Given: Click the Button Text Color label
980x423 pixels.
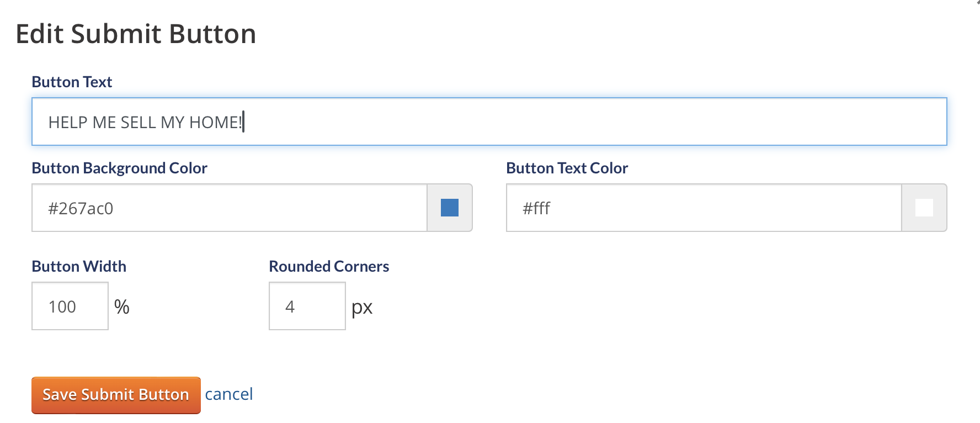Looking at the screenshot, I should [x=567, y=168].
